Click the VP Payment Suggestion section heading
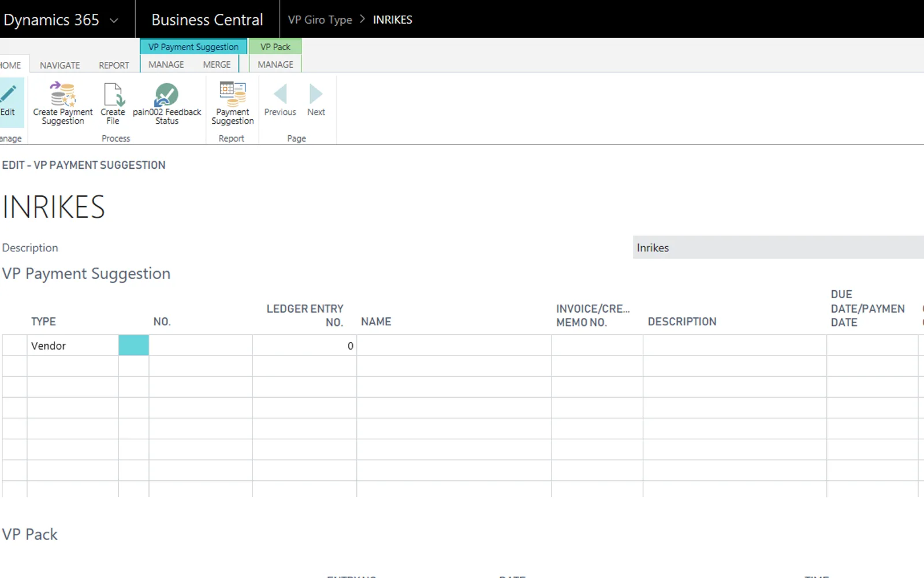Image resolution: width=924 pixels, height=578 pixels. tap(86, 273)
